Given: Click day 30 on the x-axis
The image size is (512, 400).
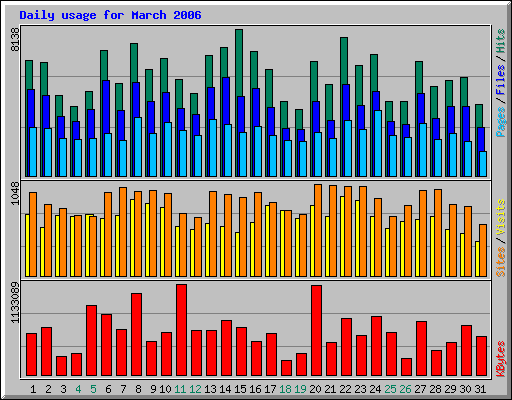Looking at the screenshot, I should coord(465,389).
